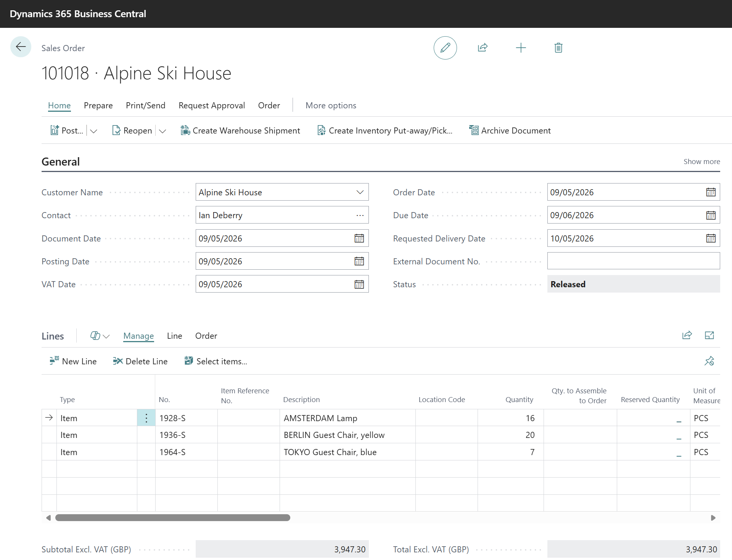Click Contact lookup ellipsis button

[360, 215]
